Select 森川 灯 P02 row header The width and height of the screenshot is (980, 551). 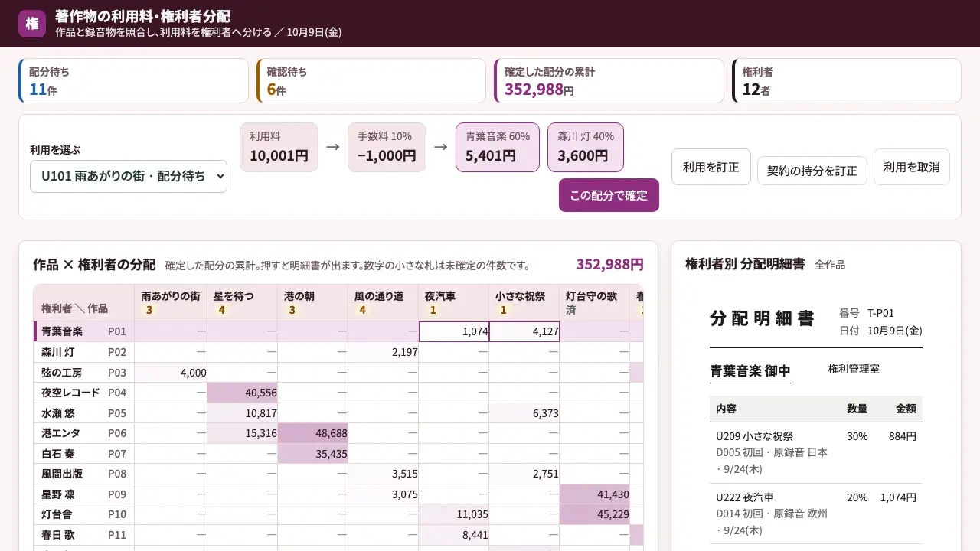84,352
